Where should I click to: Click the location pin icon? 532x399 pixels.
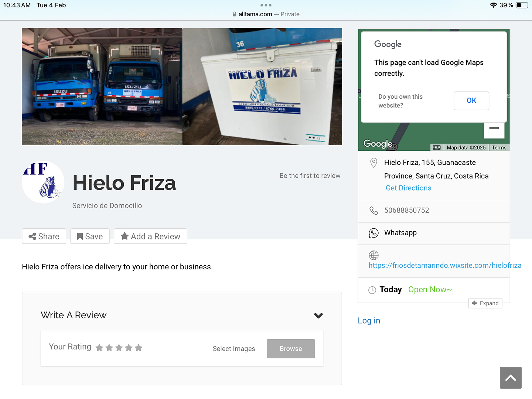pos(374,163)
